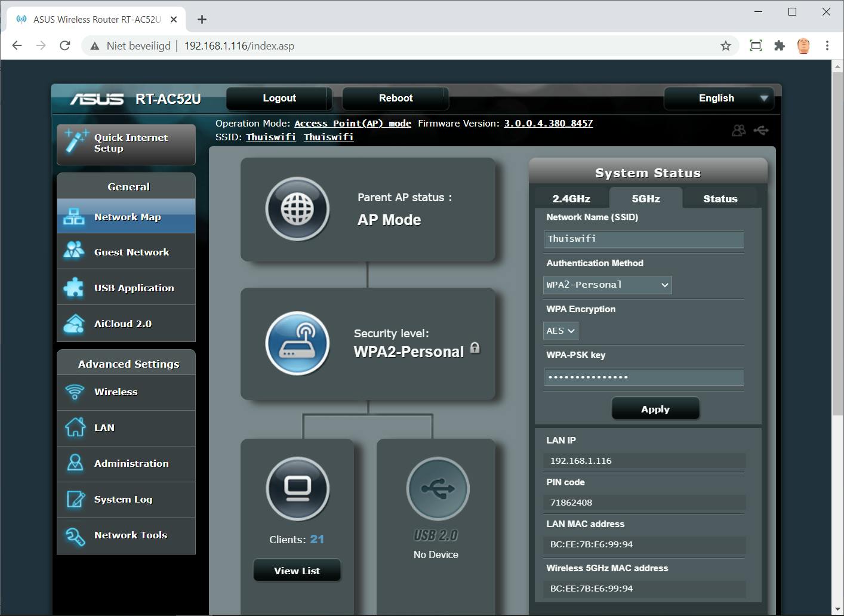844x616 pixels.
Task: Close the ASUS Wireless Router tab
Action: (174, 19)
